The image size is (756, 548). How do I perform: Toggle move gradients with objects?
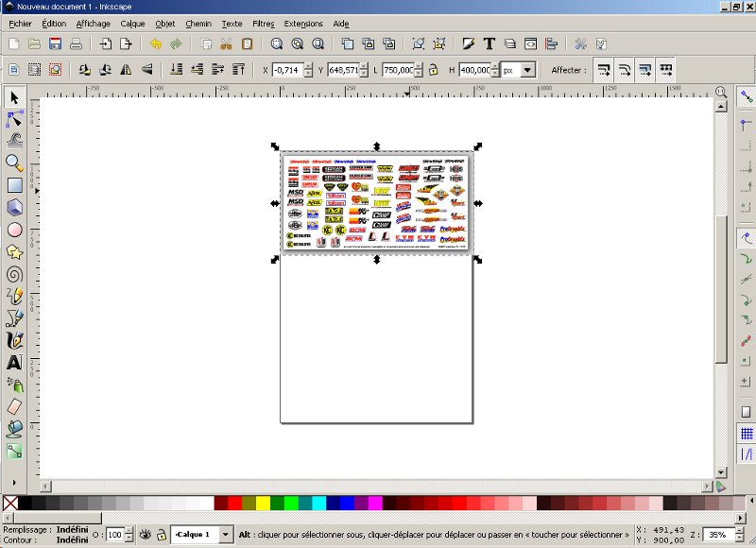(645, 70)
